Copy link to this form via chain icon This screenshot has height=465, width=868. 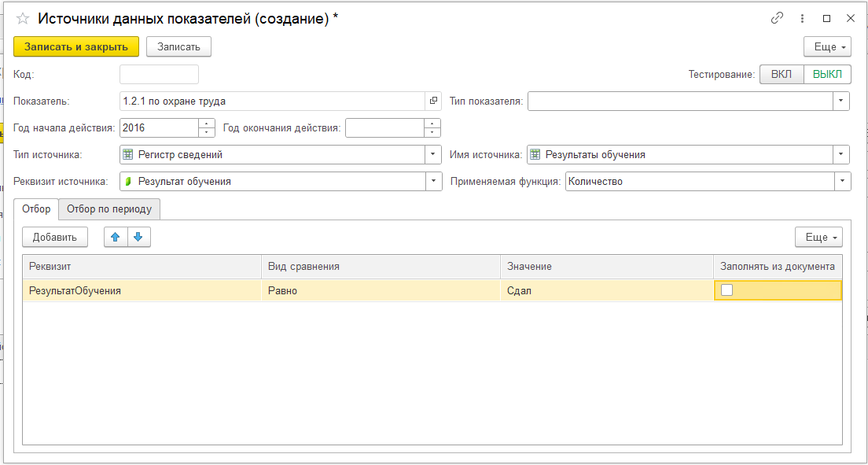click(777, 18)
